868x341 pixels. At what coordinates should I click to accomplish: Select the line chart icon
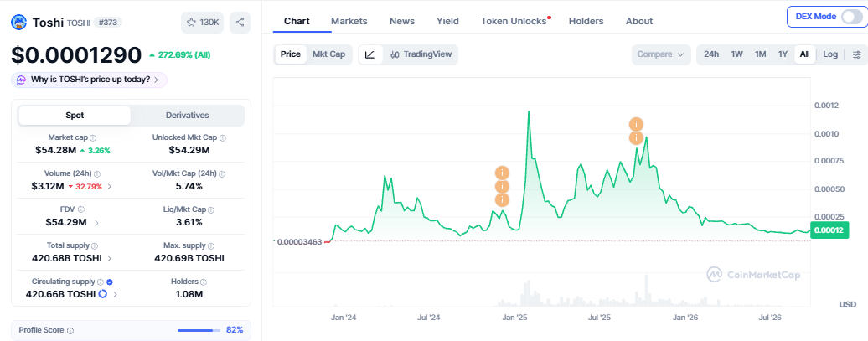(370, 54)
